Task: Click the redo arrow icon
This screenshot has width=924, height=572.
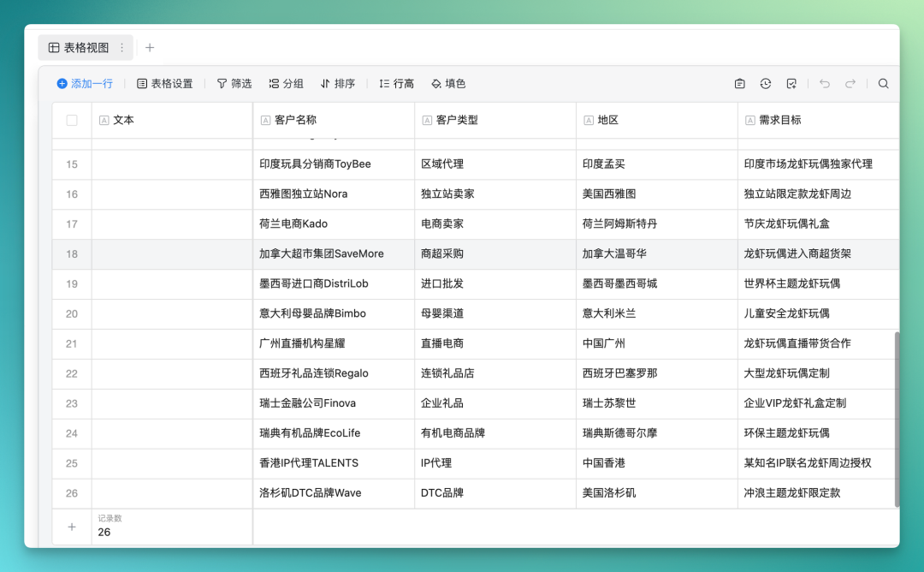Action: coord(850,84)
